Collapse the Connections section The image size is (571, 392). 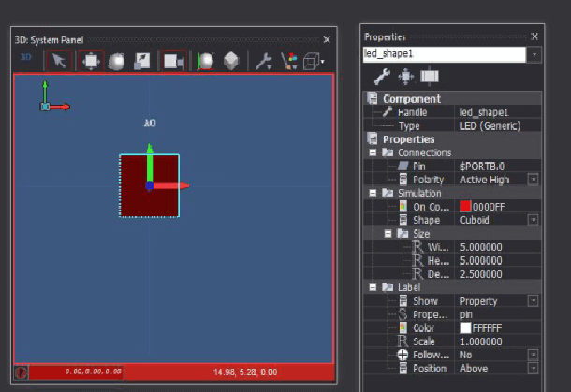click(x=373, y=152)
